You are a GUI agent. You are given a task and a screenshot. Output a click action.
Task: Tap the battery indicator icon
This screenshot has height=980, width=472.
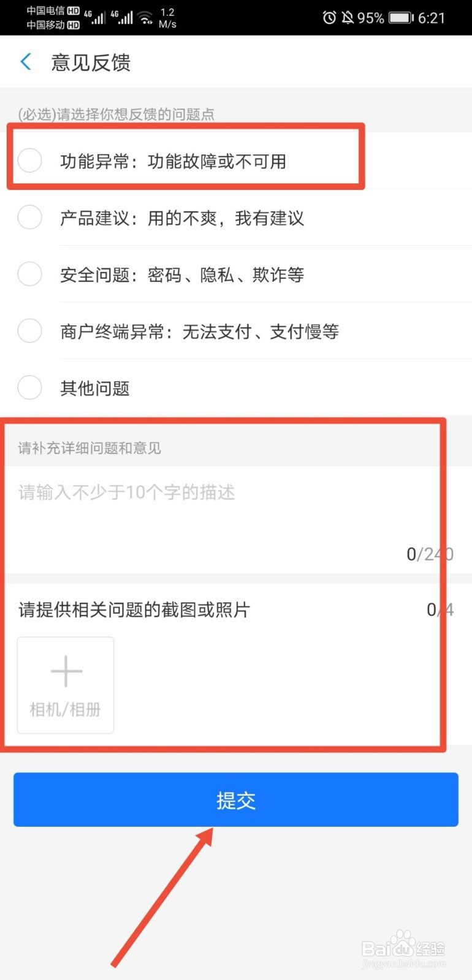coord(402,18)
